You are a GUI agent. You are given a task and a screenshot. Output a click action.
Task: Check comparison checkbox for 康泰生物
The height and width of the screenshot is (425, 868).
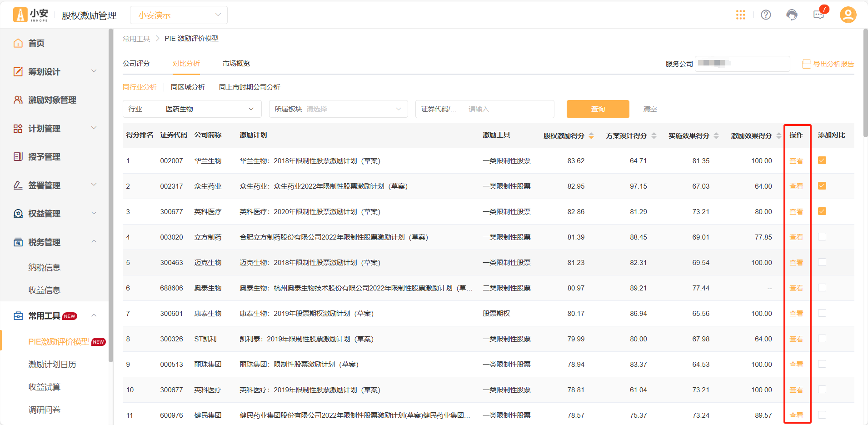click(822, 313)
